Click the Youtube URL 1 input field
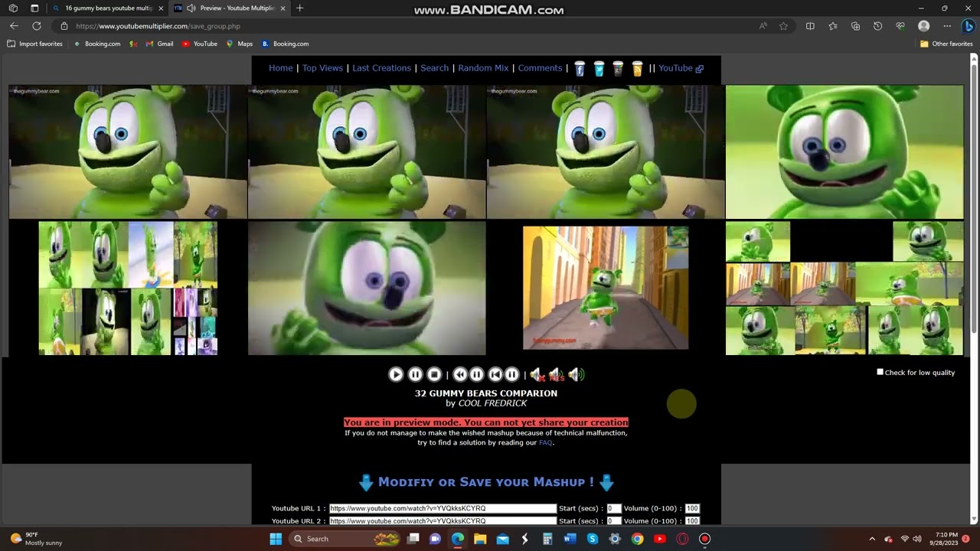Image resolution: width=980 pixels, height=551 pixels. [443, 508]
